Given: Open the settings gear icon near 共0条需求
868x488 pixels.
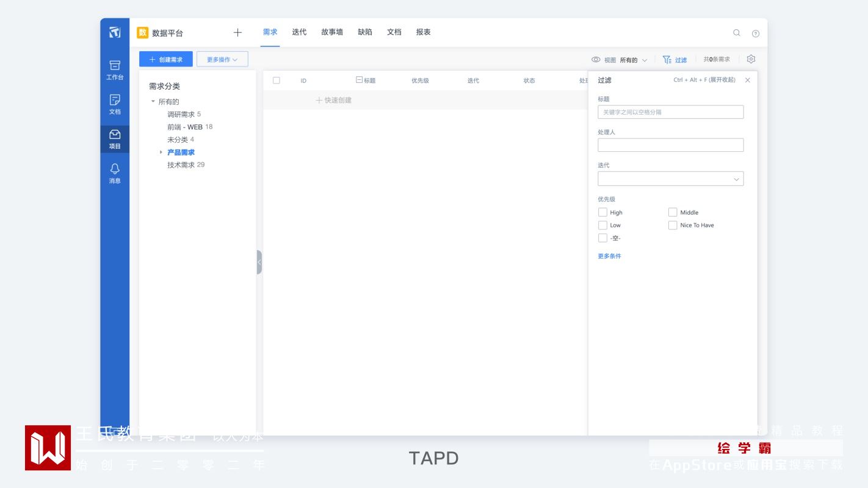Looking at the screenshot, I should pyautogui.click(x=751, y=59).
